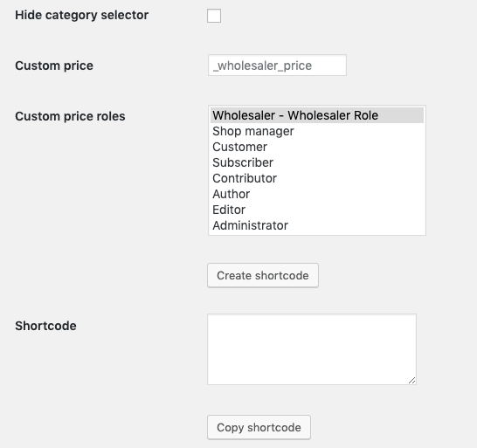477x448 pixels.
Task: Click the Custom price roles label
Action: (x=70, y=116)
